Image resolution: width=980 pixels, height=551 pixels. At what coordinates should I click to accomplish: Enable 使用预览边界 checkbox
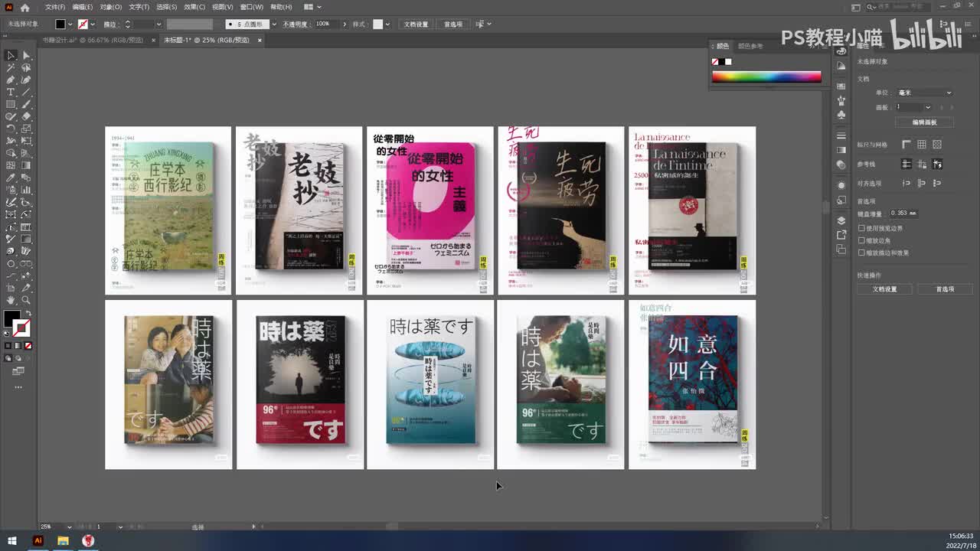pyautogui.click(x=862, y=228)
